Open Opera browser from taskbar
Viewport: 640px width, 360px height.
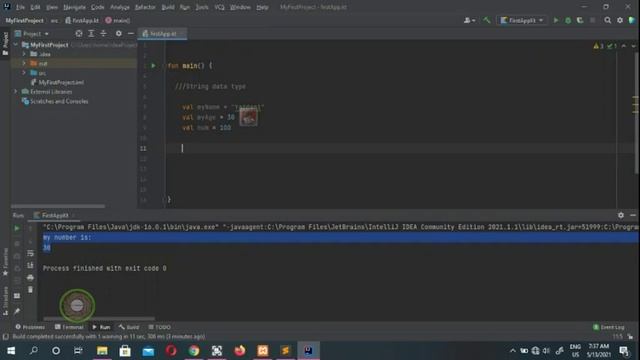[x=171, y=351]
